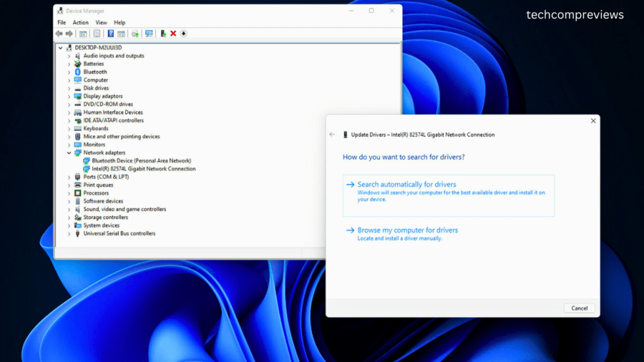Click the Processors category icon

pos(77,193)
